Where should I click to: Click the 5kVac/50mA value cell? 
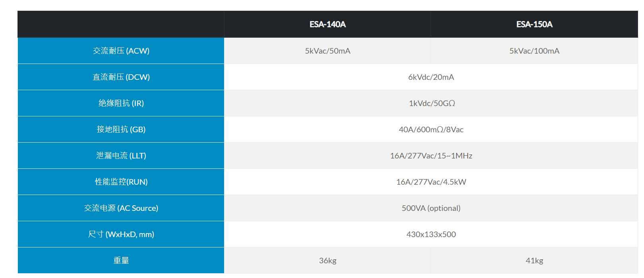(x=327, y=51)
